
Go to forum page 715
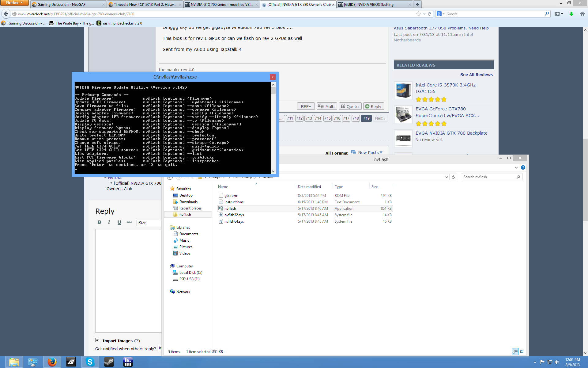click(327, 118)
